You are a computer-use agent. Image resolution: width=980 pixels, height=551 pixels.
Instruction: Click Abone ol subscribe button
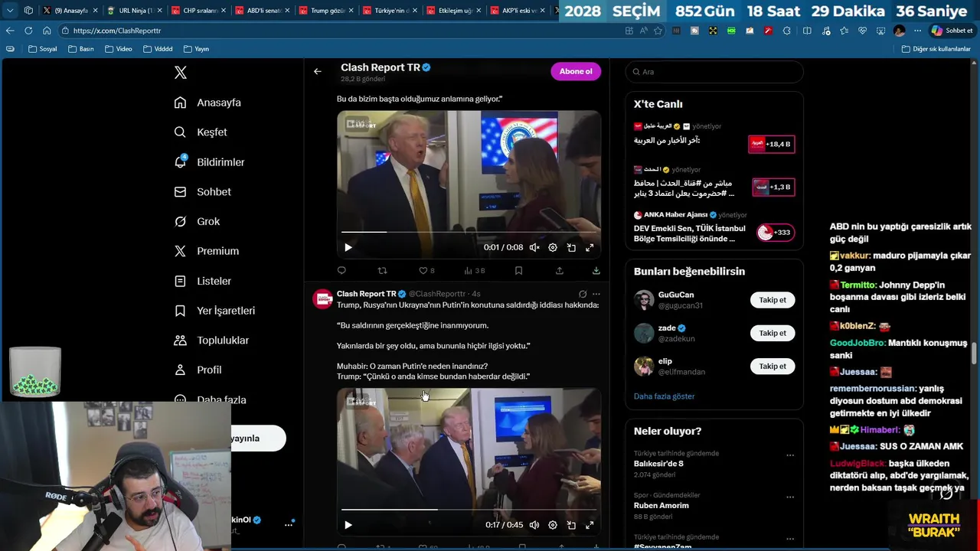tap(576, 71)
